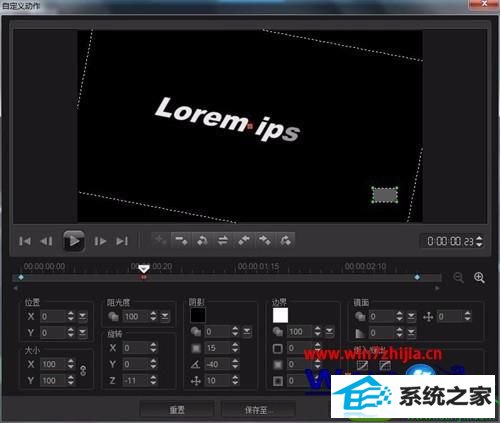Toggle the ease button for mirror fade
The width and height of the screenshot is (500, 423).
[x=411, y=332]
